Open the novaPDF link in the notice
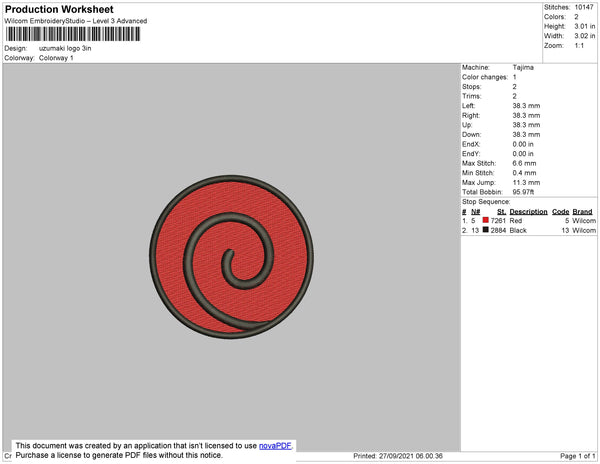The height and width of the screenshot is (464, 600). pyautogui.click(x=275, y=446)
